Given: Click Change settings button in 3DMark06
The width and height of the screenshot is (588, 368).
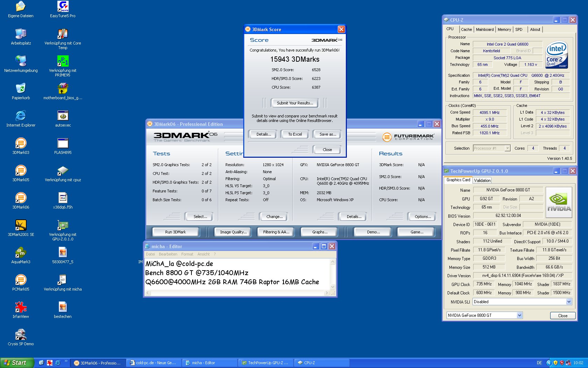Looking at the screenshot, I should click(x=274, y=217).
